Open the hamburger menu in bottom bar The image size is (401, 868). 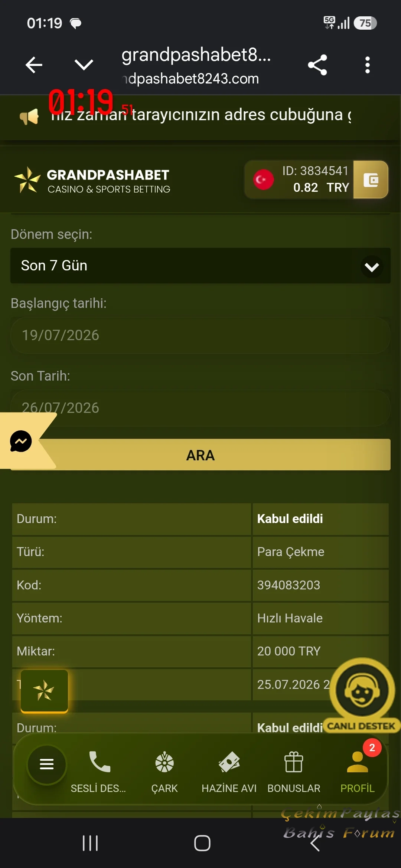tap(47, 764)
